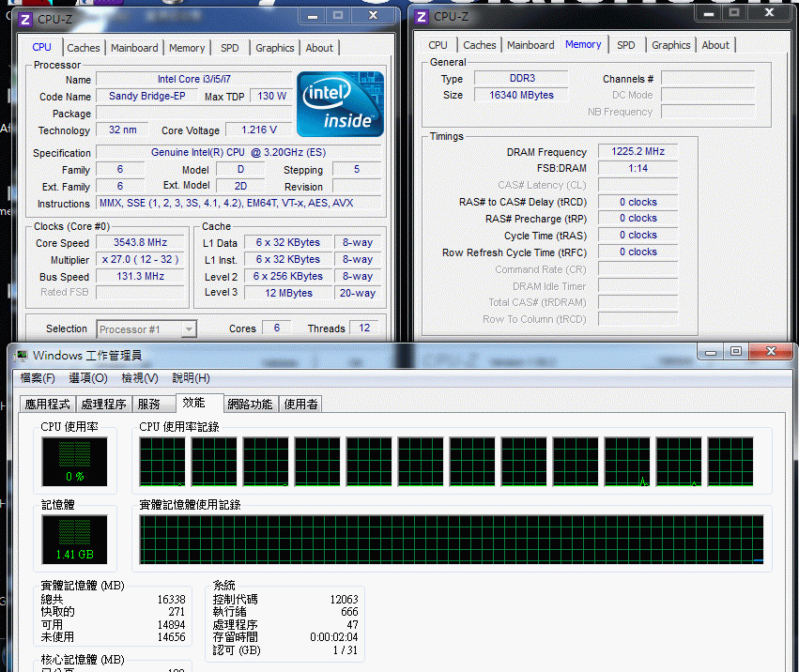This screenshot has width=799, height=672.
Task: Open Graphics tab in right CPU-Z window
Action: 670,45
